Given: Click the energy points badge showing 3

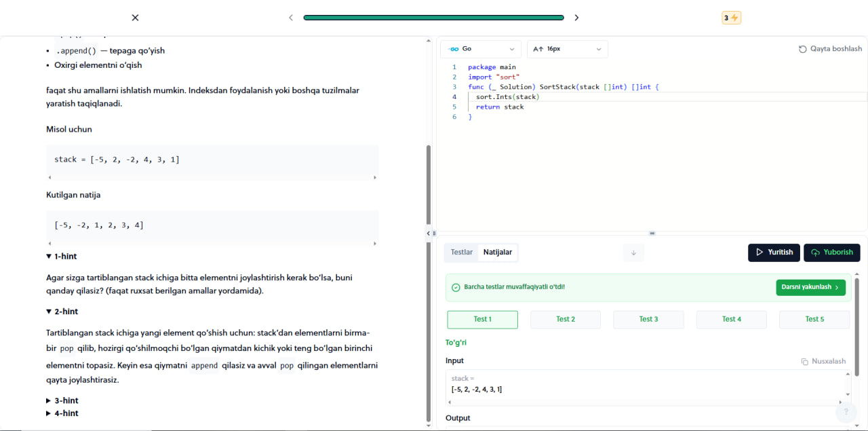Looking at the screenshot, I should [x=731, y=18].
